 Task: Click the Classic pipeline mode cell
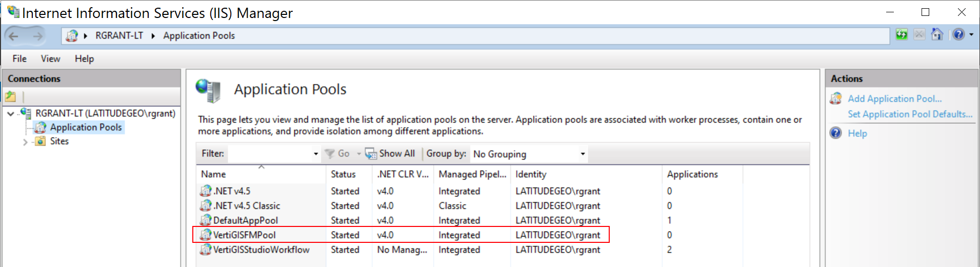click(x=452, y=206)
